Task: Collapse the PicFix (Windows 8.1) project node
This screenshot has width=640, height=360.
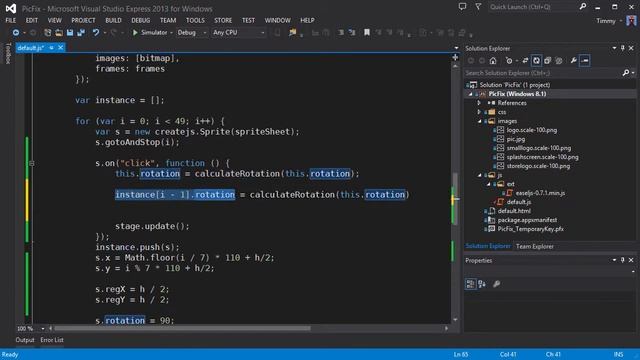Action: (x=470, y=94)
